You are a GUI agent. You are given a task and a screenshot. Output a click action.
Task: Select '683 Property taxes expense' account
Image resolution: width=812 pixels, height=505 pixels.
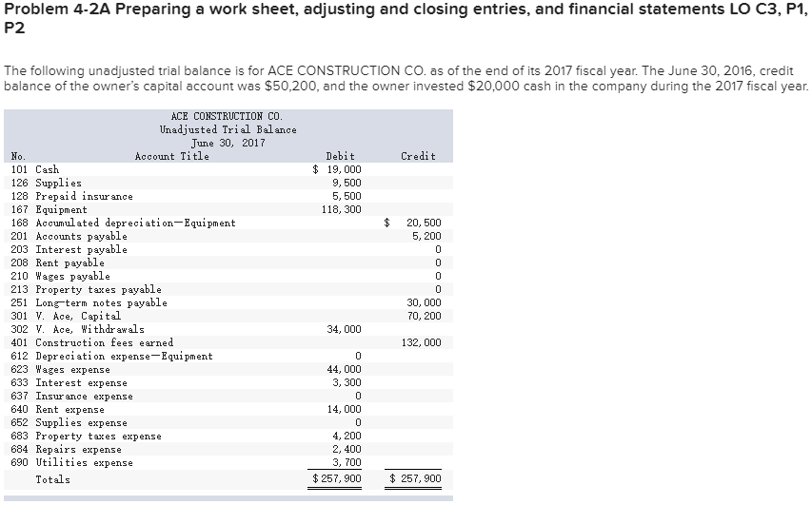[x=86, y=437]
